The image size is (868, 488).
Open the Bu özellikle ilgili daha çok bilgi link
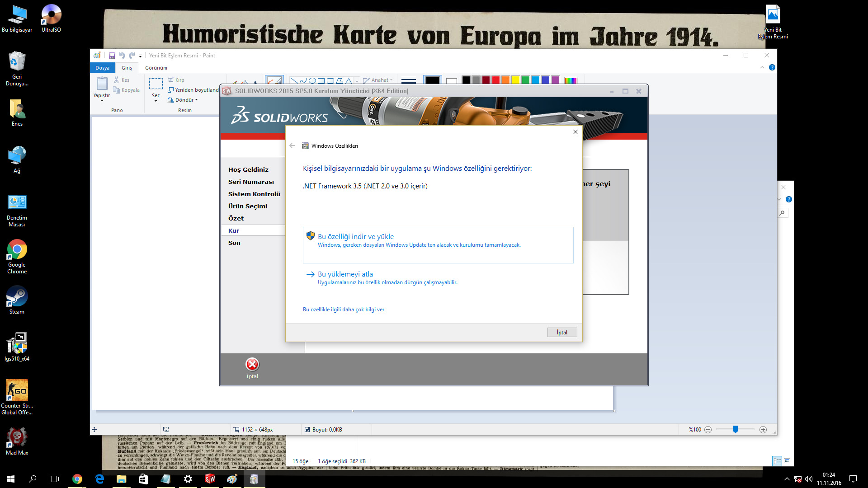coord(344,310)
